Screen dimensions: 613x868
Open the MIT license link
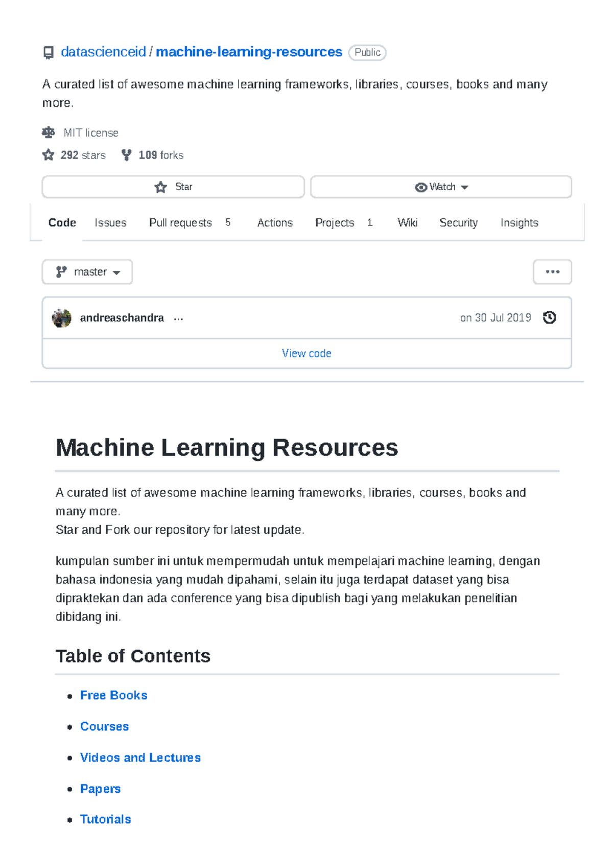pyautogui.click(x=91, y=133)
